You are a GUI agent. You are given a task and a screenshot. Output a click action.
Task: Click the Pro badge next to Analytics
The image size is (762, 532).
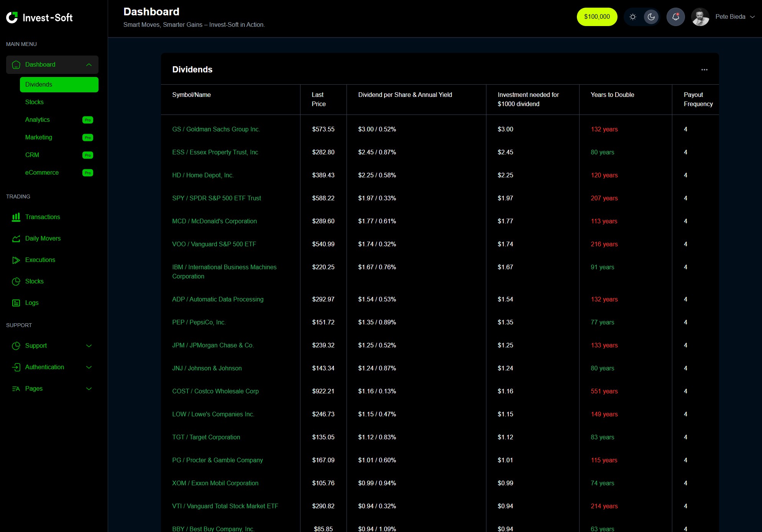click(x=88, y=120)
